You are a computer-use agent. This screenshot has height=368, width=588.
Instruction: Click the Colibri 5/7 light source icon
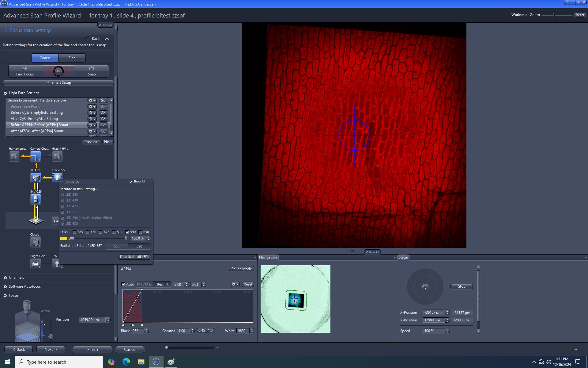point(57,177)
